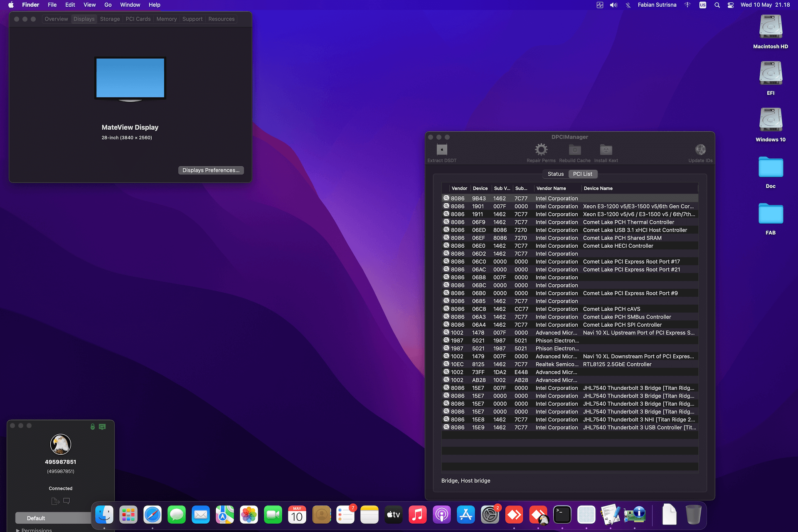Switch to the Resources tab
The height and width of the screenshot is (532, 798).
(x=222, y=19)
